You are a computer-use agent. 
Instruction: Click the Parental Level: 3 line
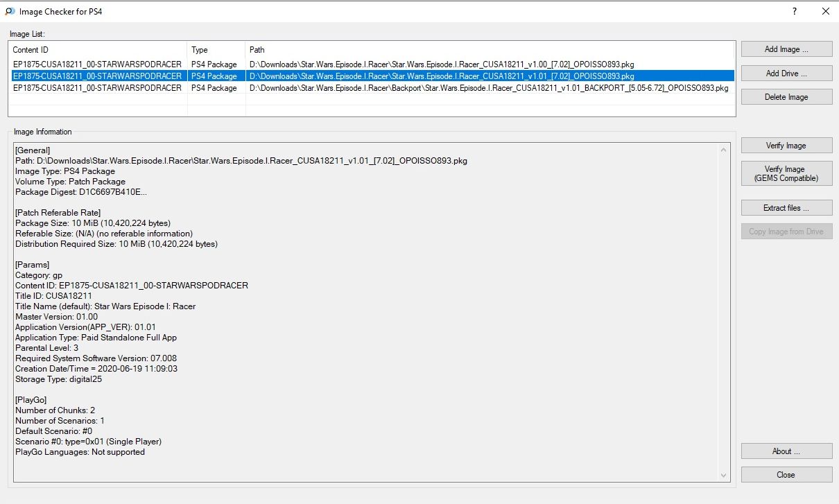[x=46, y=348]
